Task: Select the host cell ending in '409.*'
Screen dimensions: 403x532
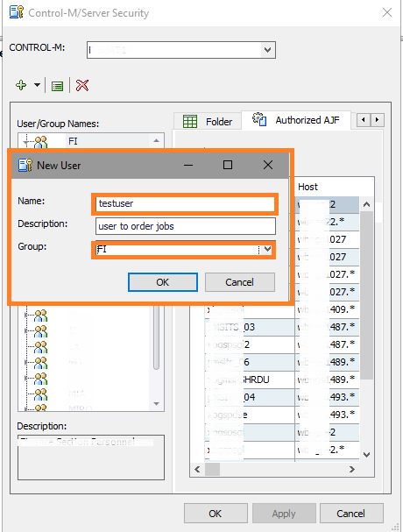Action: [x=327, y=309]
